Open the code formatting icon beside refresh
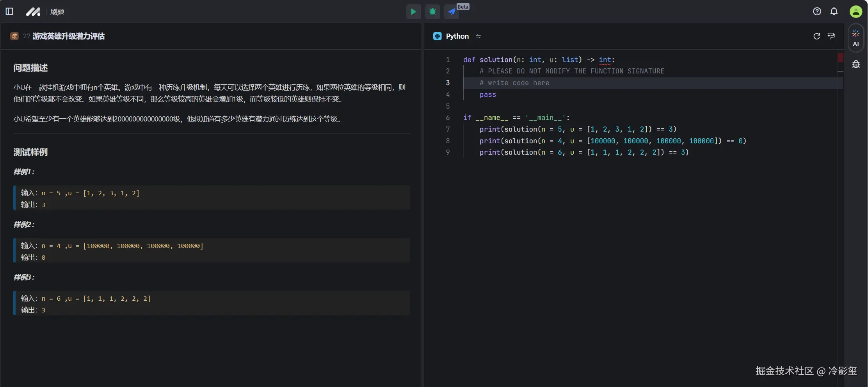Viewport: 868px width, 387px height. tap(832, 36)
